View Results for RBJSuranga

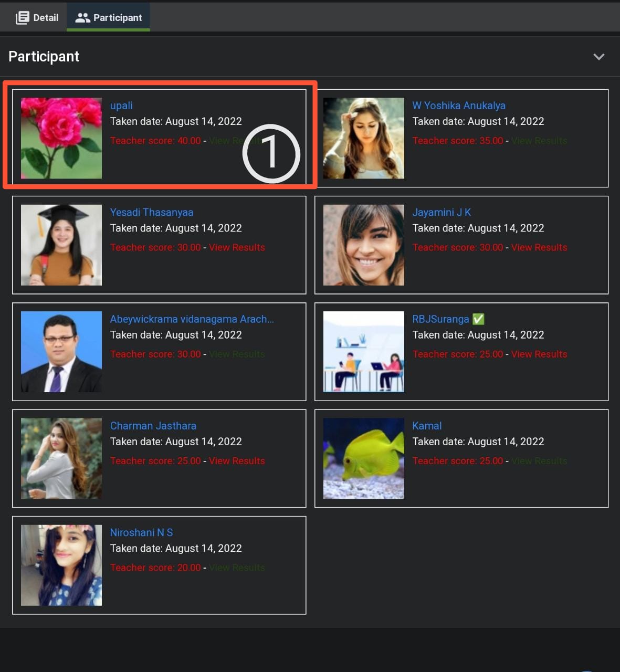pyautogui.click(x=539, y=354)
